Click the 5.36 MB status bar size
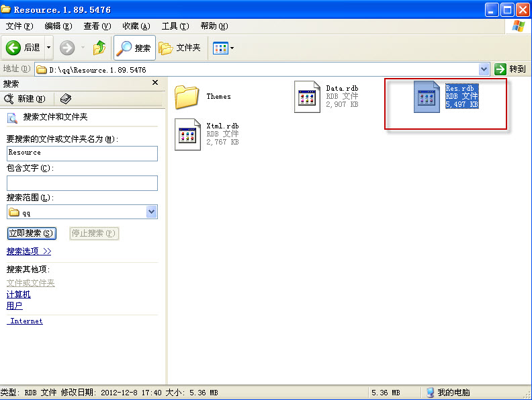 coord(386,393)
